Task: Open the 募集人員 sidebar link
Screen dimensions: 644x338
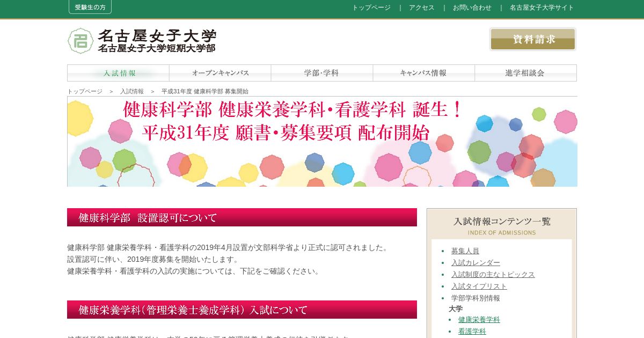Action: pyautogui.click(x=465, y=251)
